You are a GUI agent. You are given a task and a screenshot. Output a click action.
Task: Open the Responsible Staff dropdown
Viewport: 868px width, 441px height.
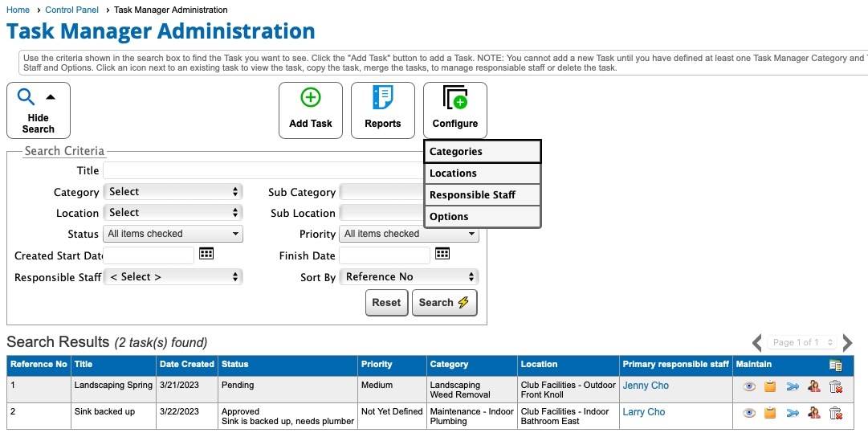coord(173,276)
